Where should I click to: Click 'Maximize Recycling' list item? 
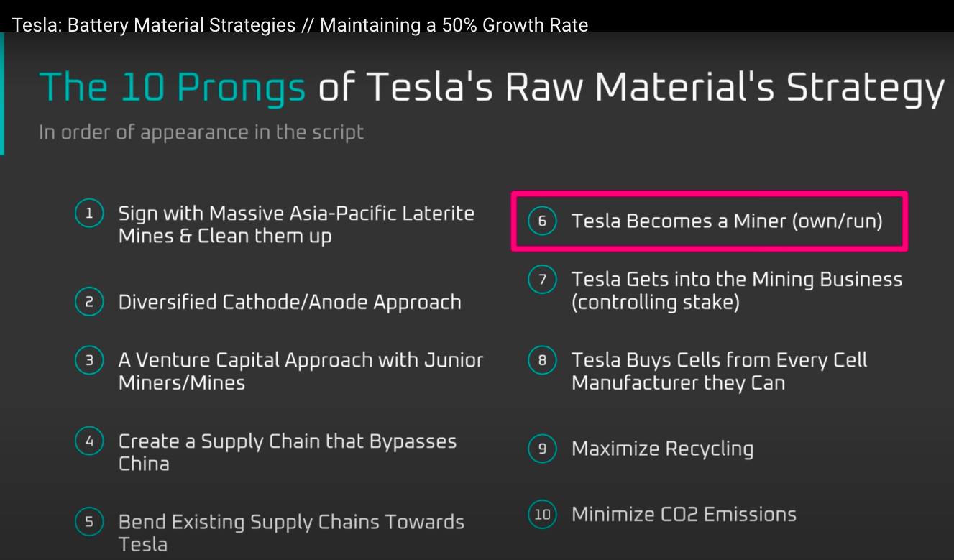pos(662,449)
